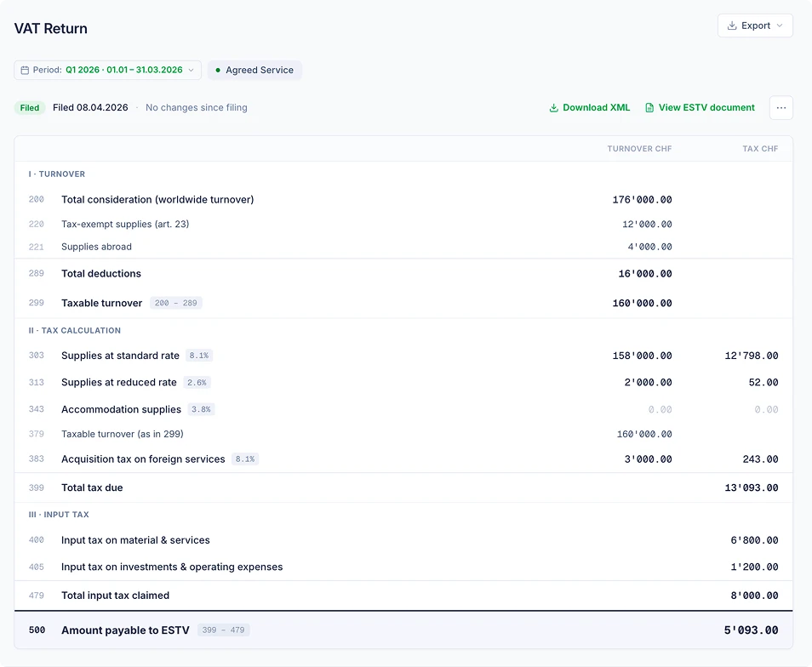Open the Export dropdown button

(x=755, y=26)
